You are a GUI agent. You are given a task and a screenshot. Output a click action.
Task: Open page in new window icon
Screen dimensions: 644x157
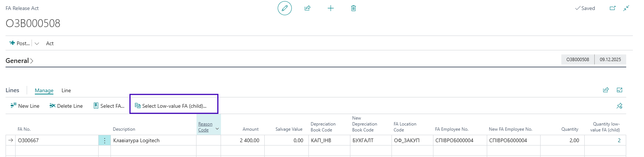coord(612,8)
